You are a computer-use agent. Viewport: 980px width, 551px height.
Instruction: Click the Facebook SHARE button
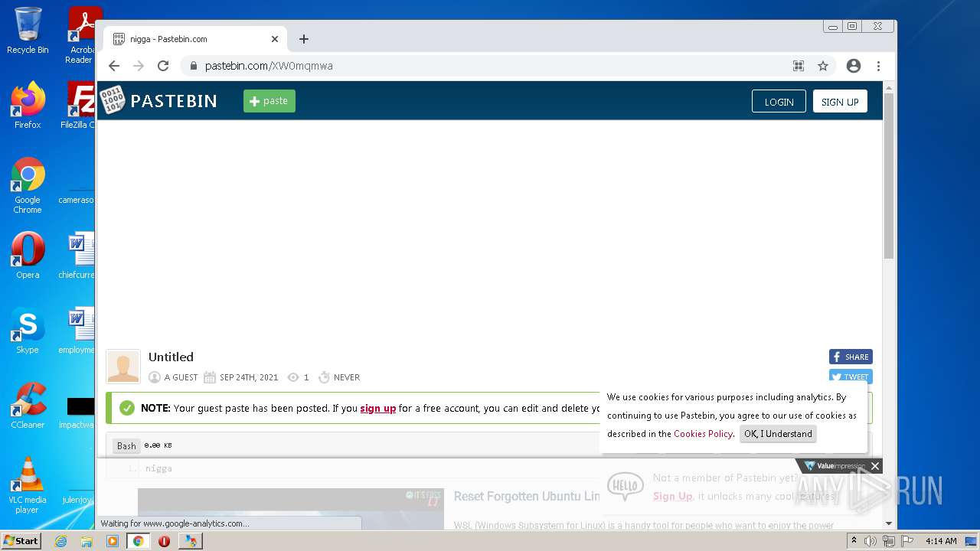tap(851, 357)
